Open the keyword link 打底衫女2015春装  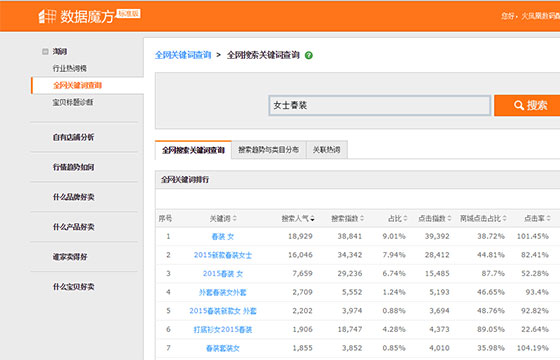coord(223,329)
